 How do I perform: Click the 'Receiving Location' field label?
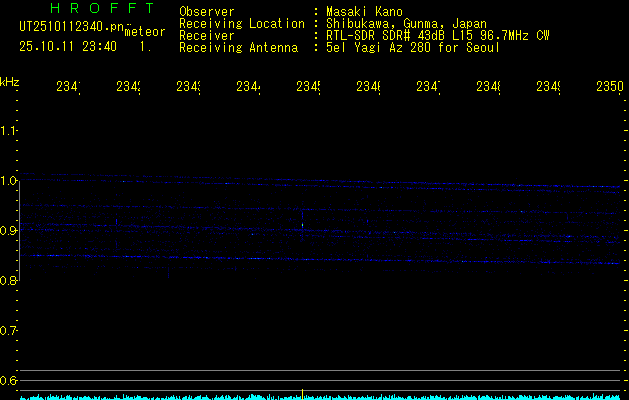[241, 23]
